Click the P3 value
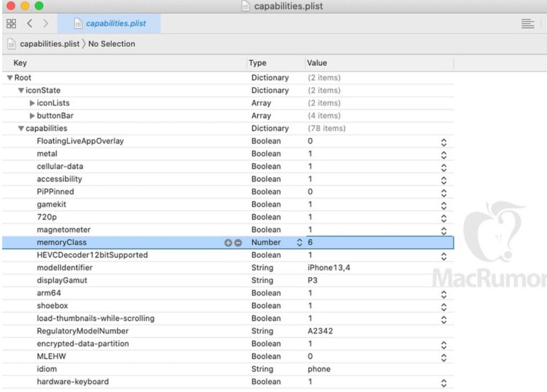Screen dimensions: 547x392 coord(313,280)
